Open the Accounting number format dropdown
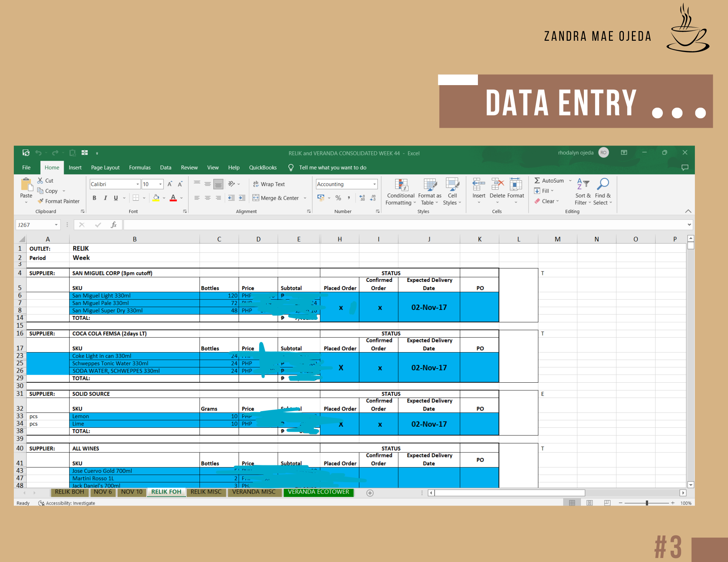The width and height of the screenshot is (728, 562). (374, 184)
